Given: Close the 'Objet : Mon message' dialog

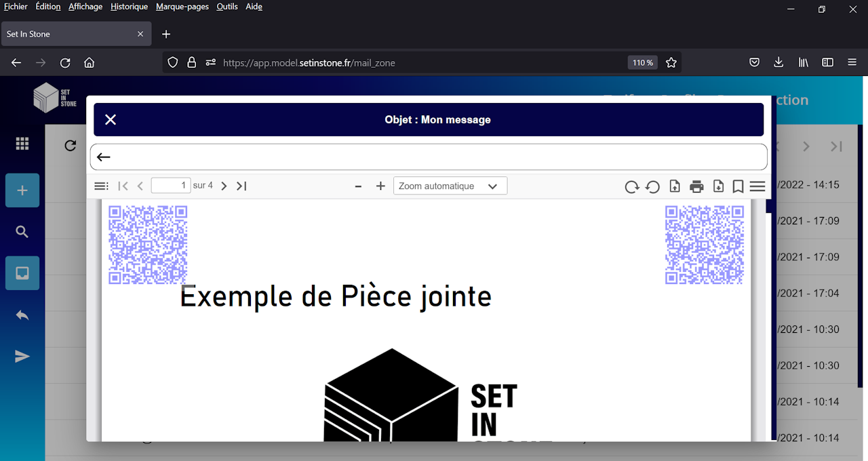Looking at the screenshot, I should pos(111,120).
